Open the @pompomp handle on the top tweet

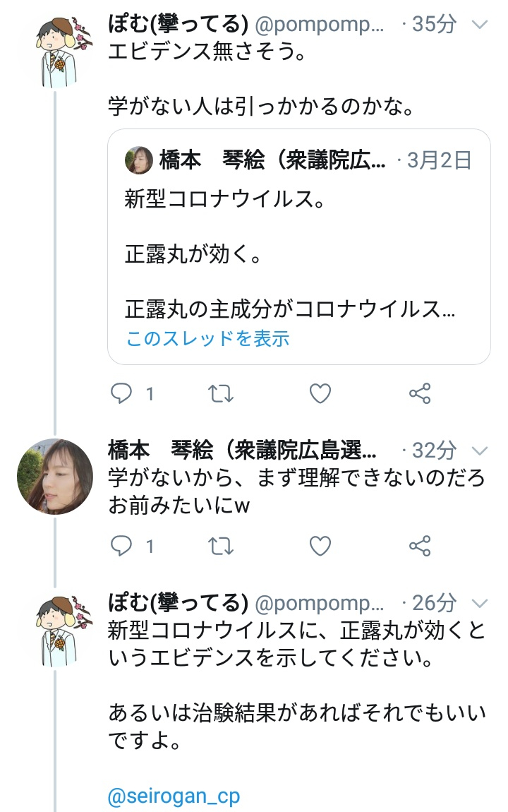tap(319, 25)
